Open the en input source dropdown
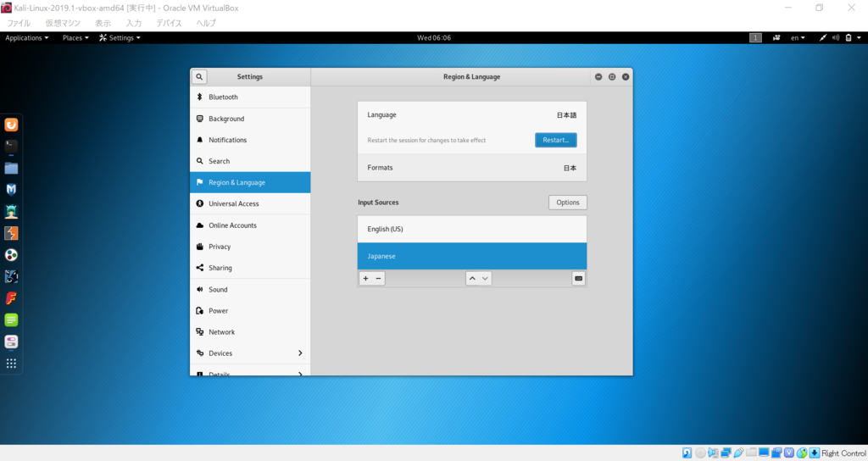This screenshot has height=461, width=868. (798, 37)
